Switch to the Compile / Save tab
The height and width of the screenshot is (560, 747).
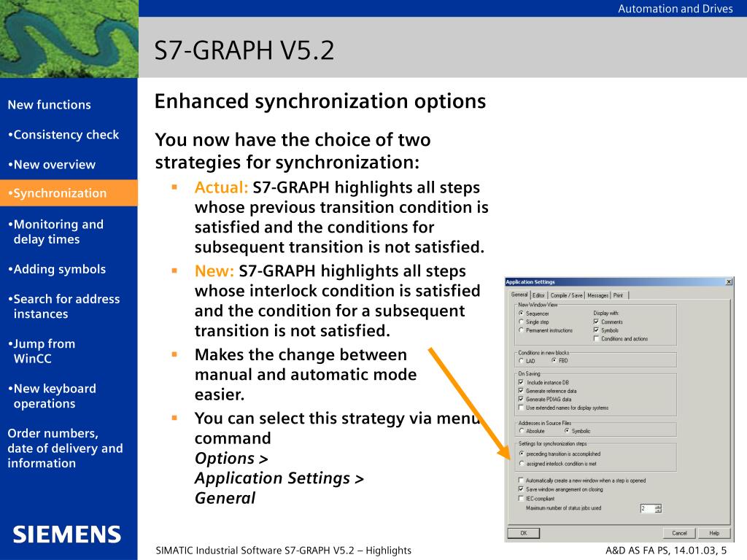[566, 295]
